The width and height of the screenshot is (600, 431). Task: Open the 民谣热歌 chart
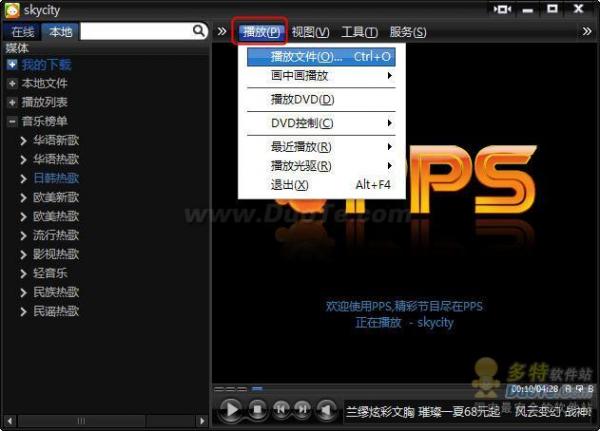pyautogui.click(x=56, y=312)
